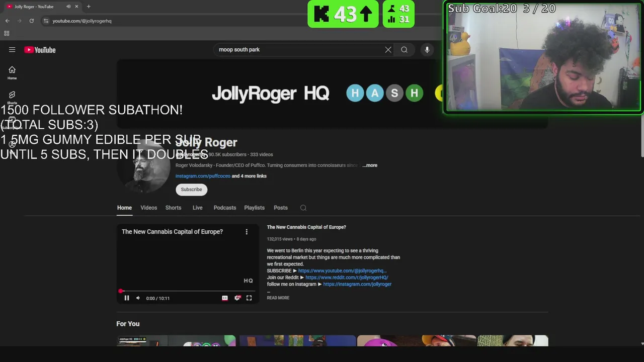Clear the search box with the X
Screen dimensions: 644x362
click(x=388, y=50)
